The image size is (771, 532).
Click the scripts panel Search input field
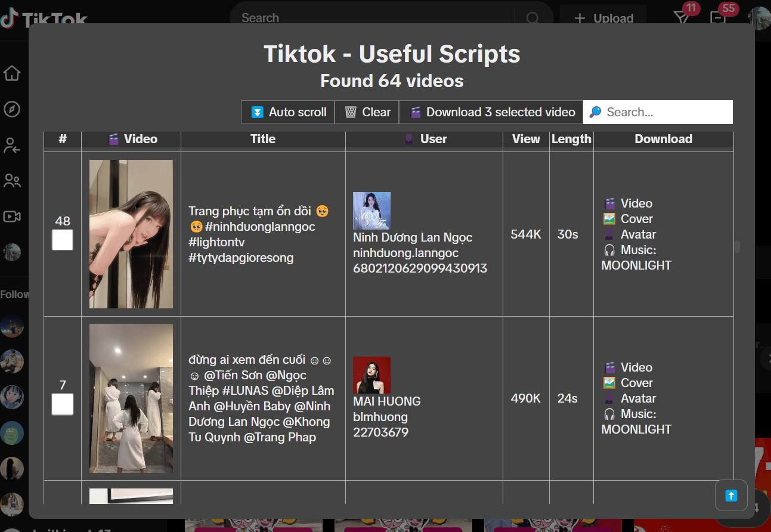point(658,112)
